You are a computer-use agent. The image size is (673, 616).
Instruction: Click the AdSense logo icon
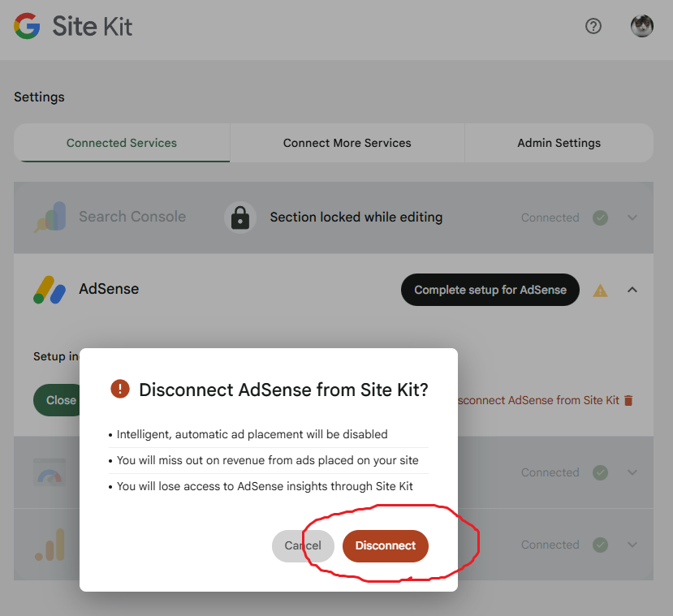pos(50,290)
